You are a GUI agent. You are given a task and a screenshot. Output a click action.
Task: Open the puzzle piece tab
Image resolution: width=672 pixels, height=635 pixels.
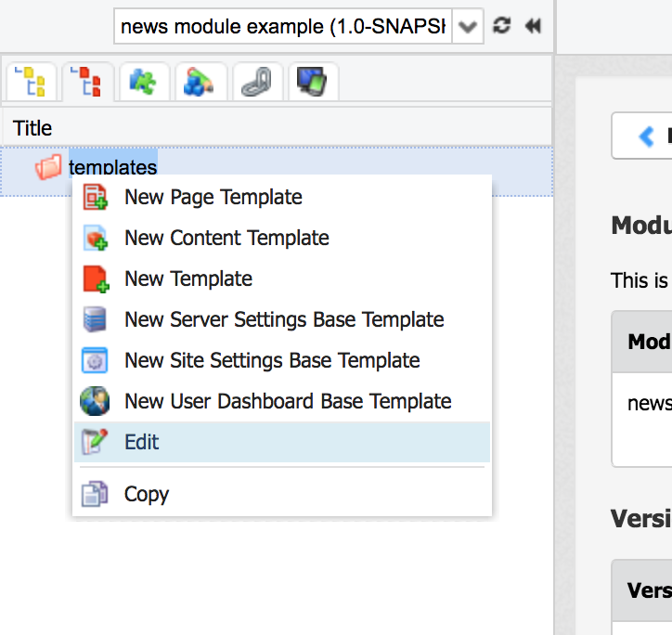[x=144, y=82]
